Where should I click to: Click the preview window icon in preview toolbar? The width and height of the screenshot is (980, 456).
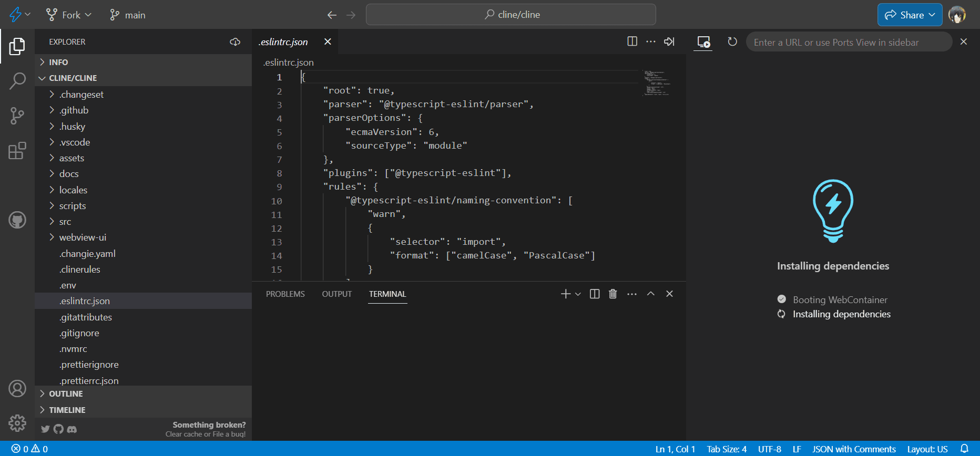pyautogui.click(x=703, y=42)
